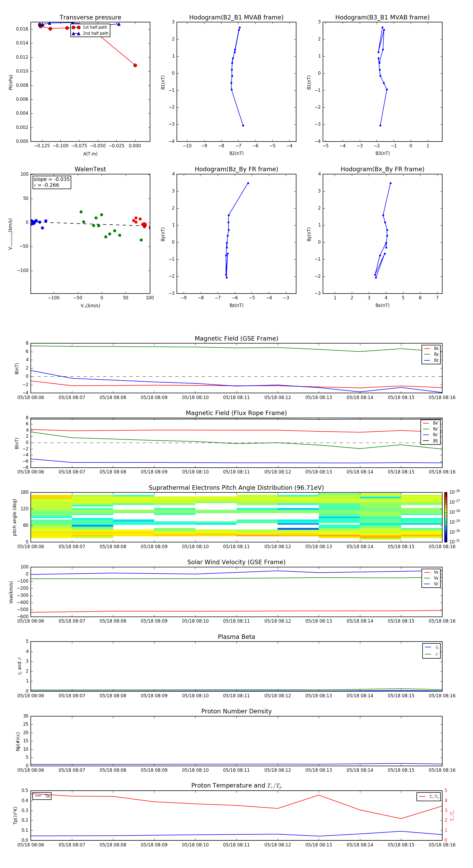Click the 'A(T·m)' axis label
This screenshot has height=868, width=473.
point(90,154)
